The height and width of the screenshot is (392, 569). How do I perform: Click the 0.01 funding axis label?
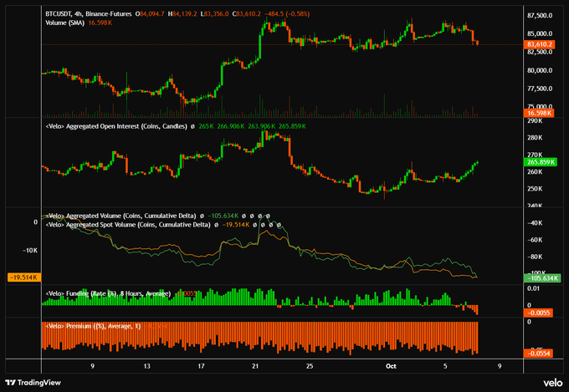[x=533, y=288]
